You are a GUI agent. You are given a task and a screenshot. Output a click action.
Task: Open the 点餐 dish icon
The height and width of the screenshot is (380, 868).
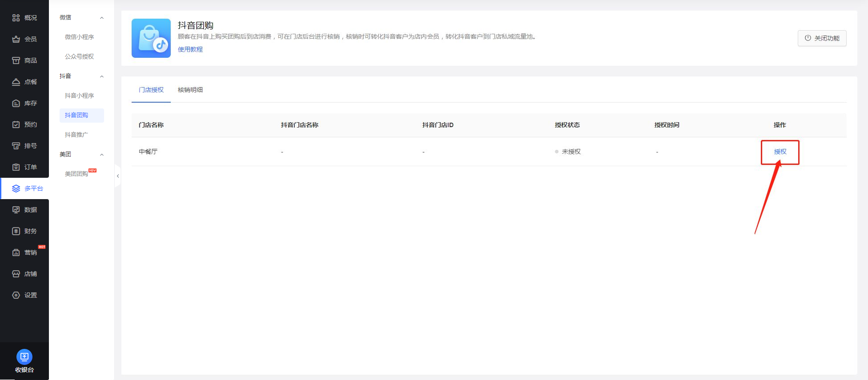(16, 82)
